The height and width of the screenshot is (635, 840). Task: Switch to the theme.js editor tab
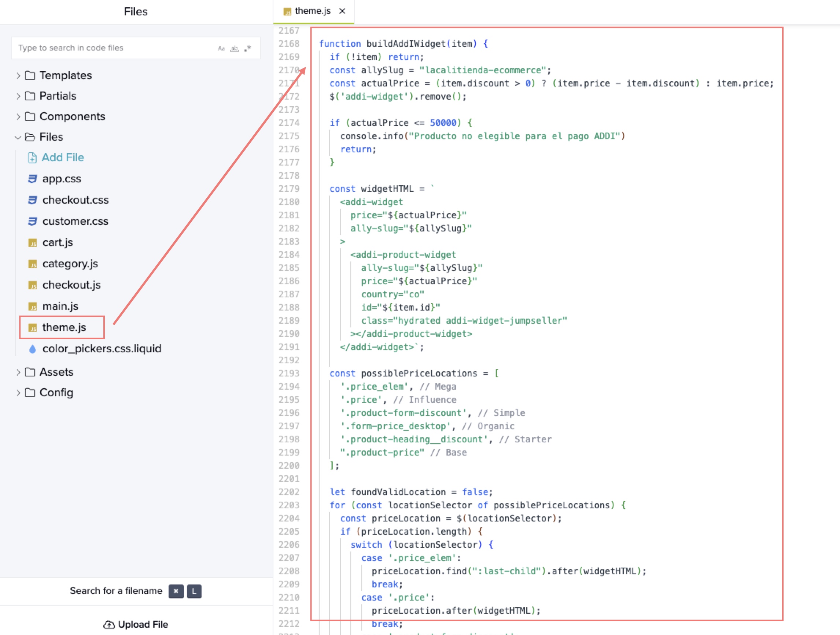click(x=312, y=11)
